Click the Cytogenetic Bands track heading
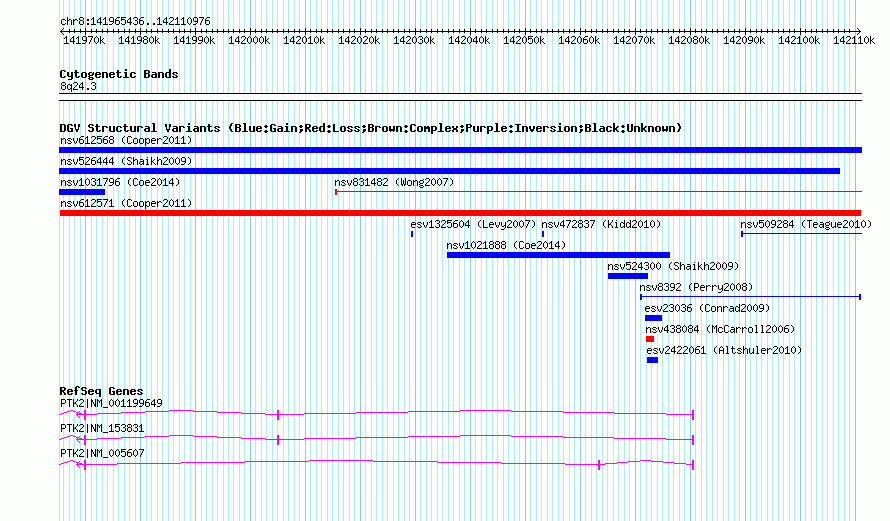Screen dimensions: 890x521 (x=119, y=74)
